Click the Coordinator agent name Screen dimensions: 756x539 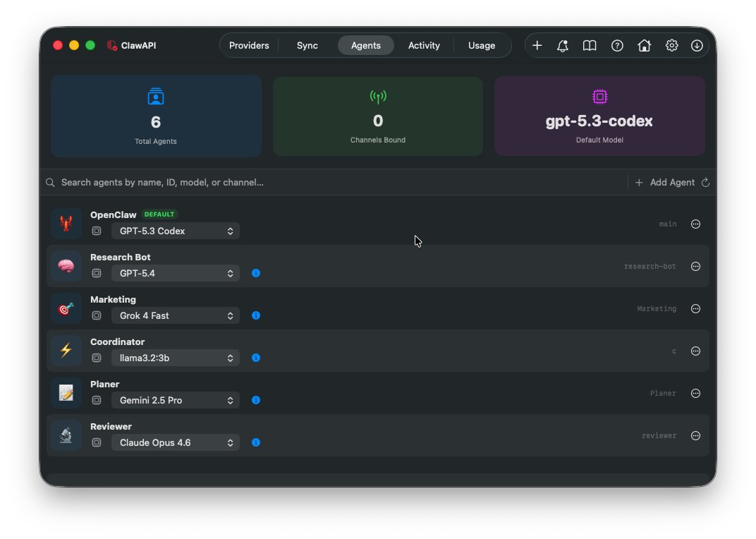tap(117, 341)
